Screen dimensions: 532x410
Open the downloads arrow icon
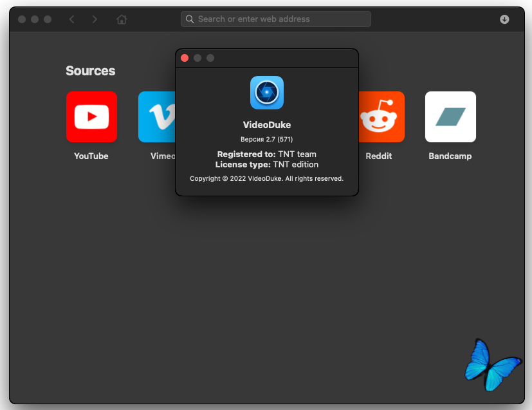[504, 19]
